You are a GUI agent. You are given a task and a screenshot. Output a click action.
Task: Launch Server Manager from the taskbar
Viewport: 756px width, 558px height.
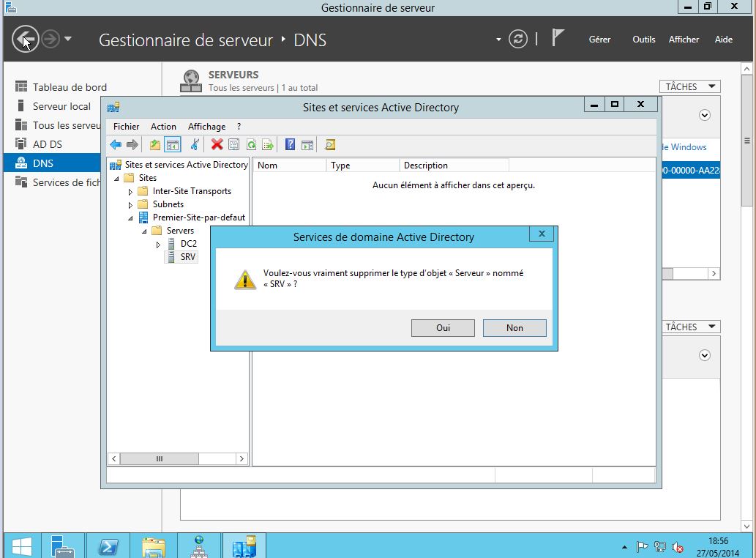(63, 546)
